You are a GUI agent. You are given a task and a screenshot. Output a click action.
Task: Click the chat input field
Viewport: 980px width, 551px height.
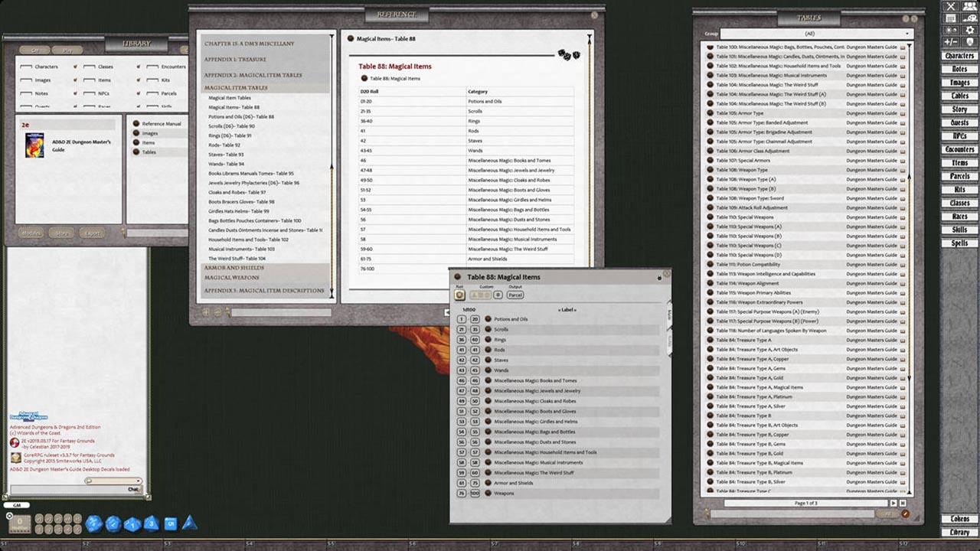coord(77,489)
